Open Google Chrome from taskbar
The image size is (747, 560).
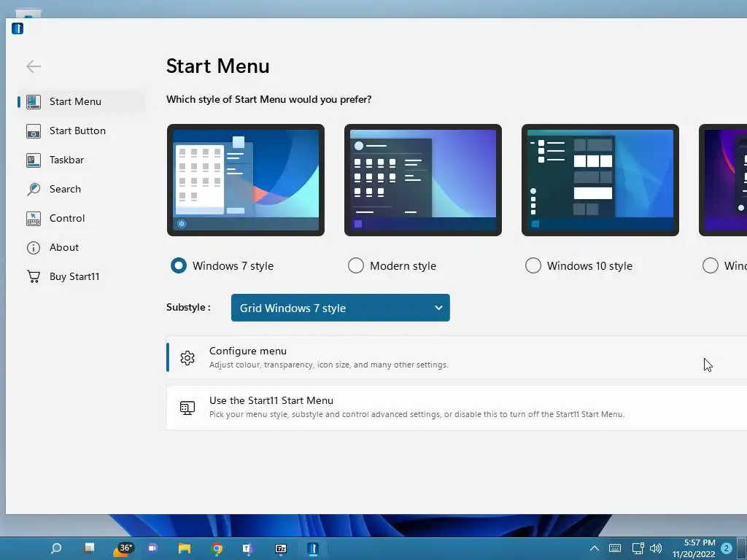(x=217, y=548)
